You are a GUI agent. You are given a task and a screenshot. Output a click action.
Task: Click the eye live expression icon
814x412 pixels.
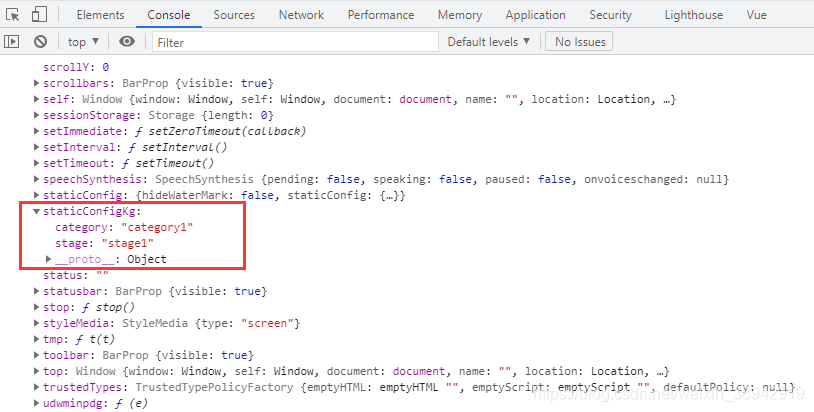127,42
